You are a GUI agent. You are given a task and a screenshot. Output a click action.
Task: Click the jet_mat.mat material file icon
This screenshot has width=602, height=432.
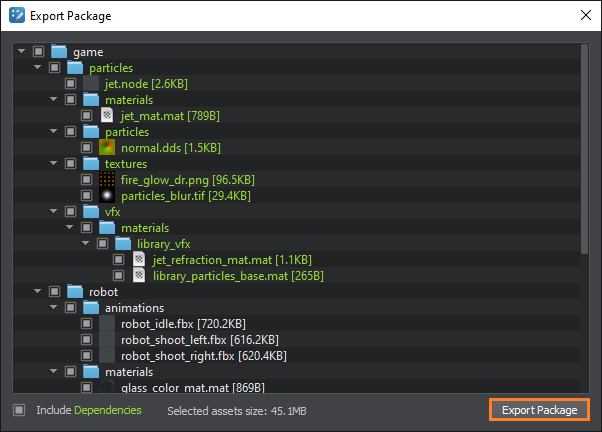click(x=107, y=116)
